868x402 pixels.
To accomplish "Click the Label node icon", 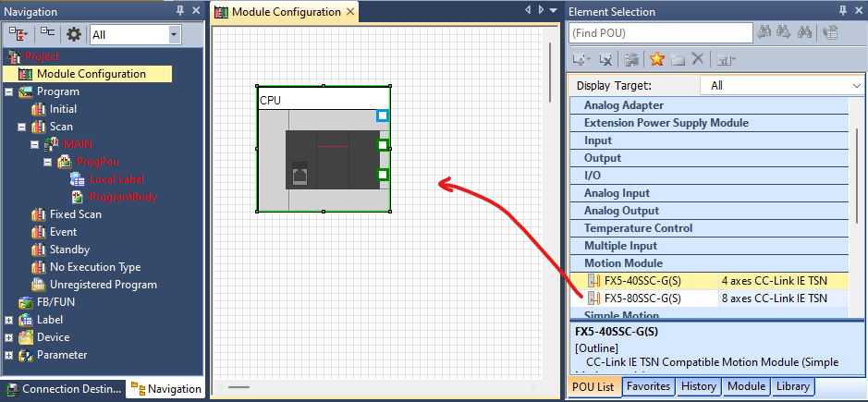I will point(26,320).
